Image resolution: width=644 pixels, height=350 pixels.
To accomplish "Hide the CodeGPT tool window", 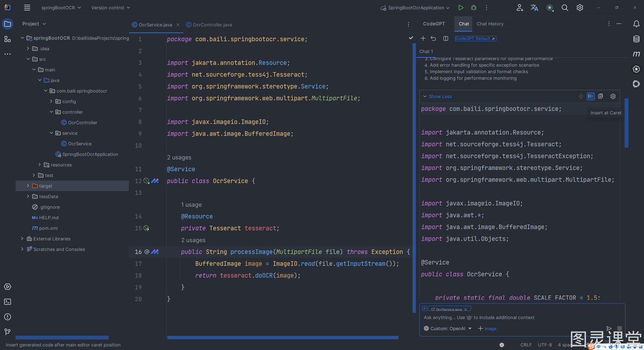I will tap(619, 24).
